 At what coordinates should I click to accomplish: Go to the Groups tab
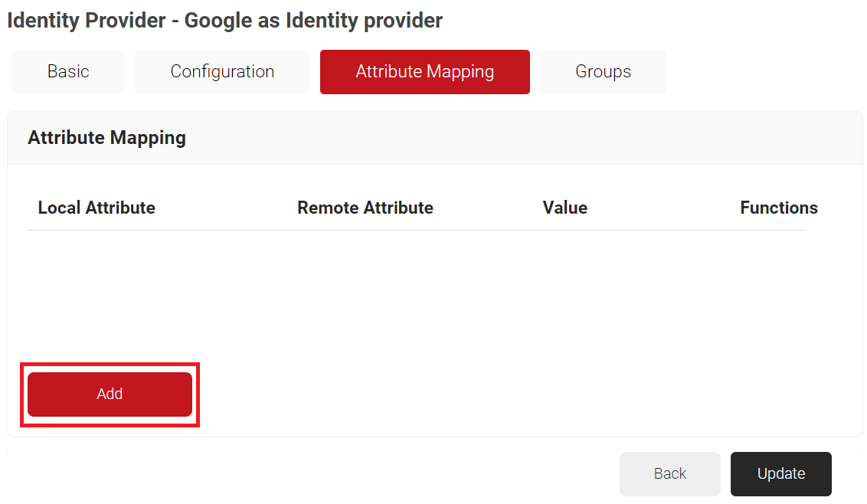click(603, 72)
